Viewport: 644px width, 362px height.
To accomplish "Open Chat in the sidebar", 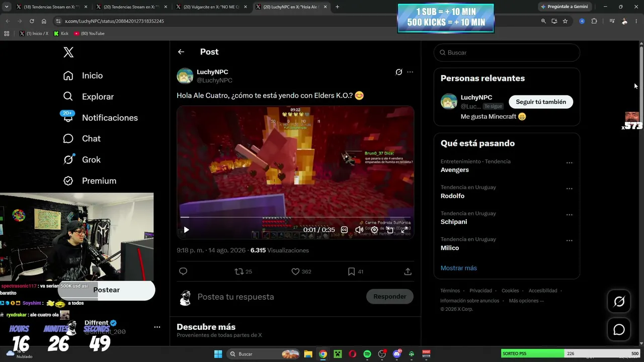I will [82, 138].
